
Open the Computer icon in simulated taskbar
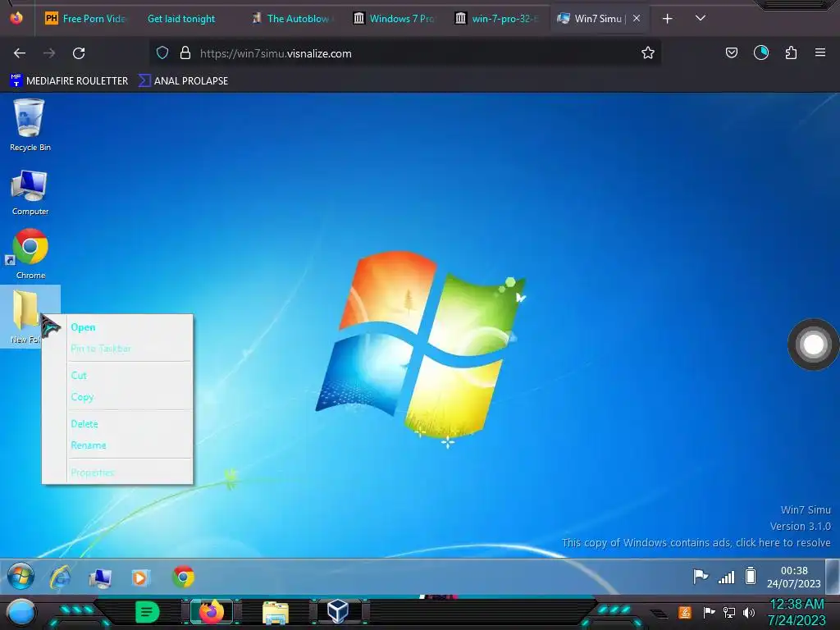point(100,578)
